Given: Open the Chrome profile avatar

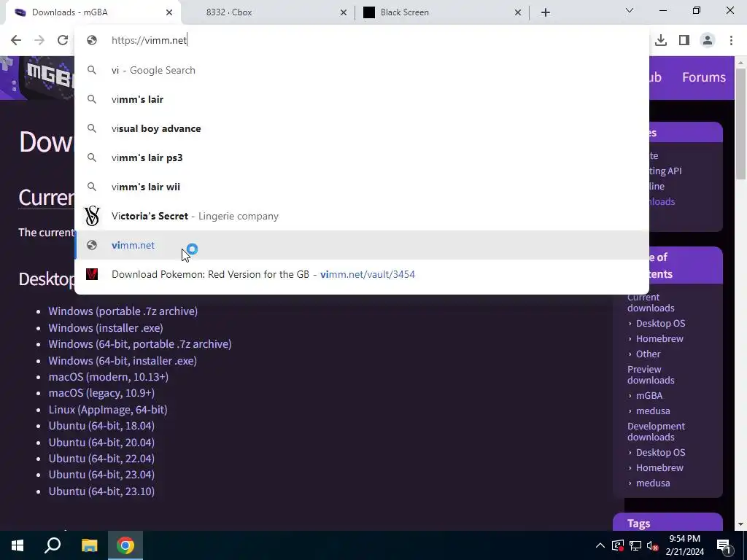Looking at the screenshot, I should pyautogui.click(x=708, y=40).
